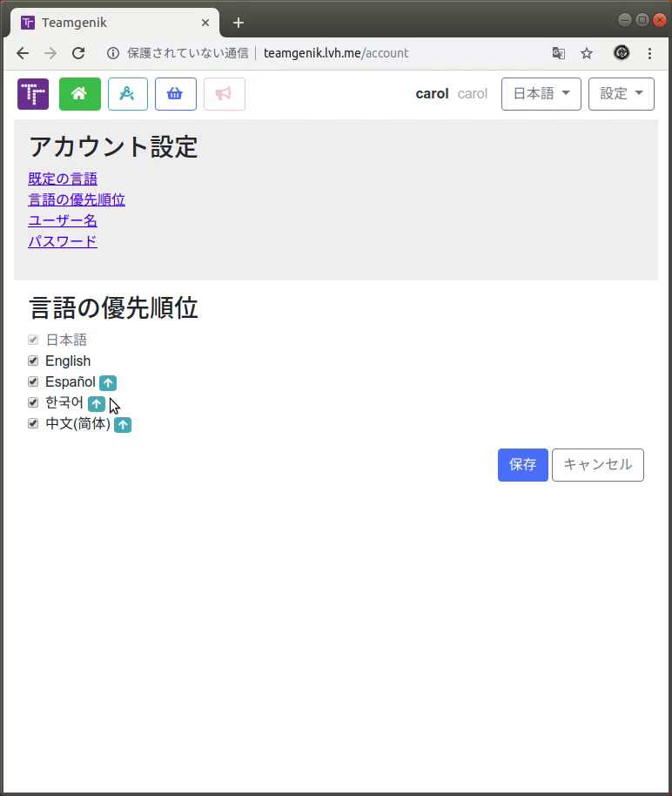Screen dimensions: 672x796
Task: Bookmark this page with the star
Action: coord(587,53)
